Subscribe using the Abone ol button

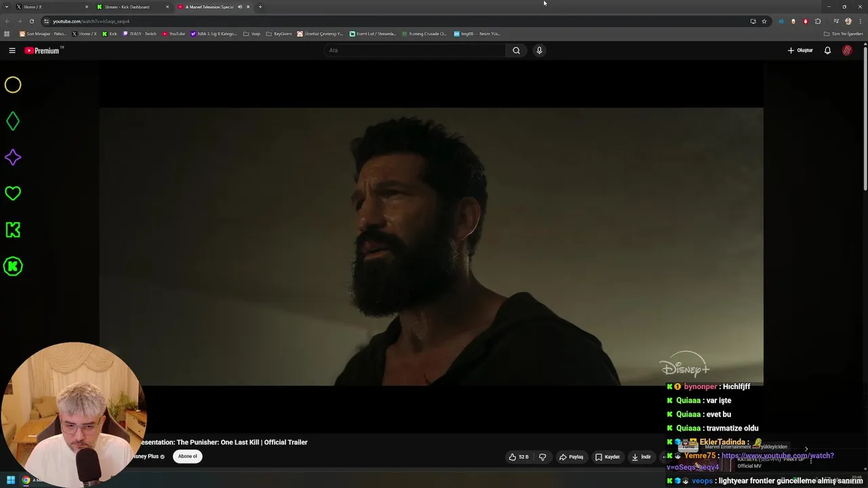tap(187, 456)
